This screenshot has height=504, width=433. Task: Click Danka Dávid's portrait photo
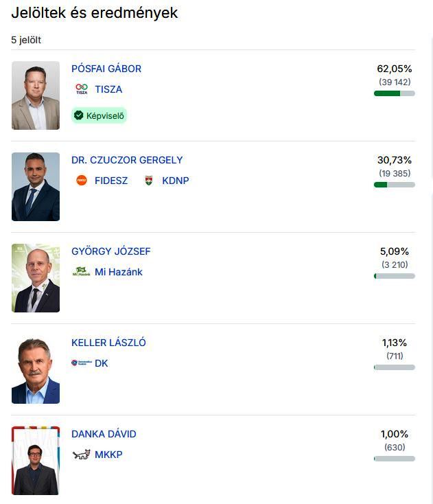(36, 461)
